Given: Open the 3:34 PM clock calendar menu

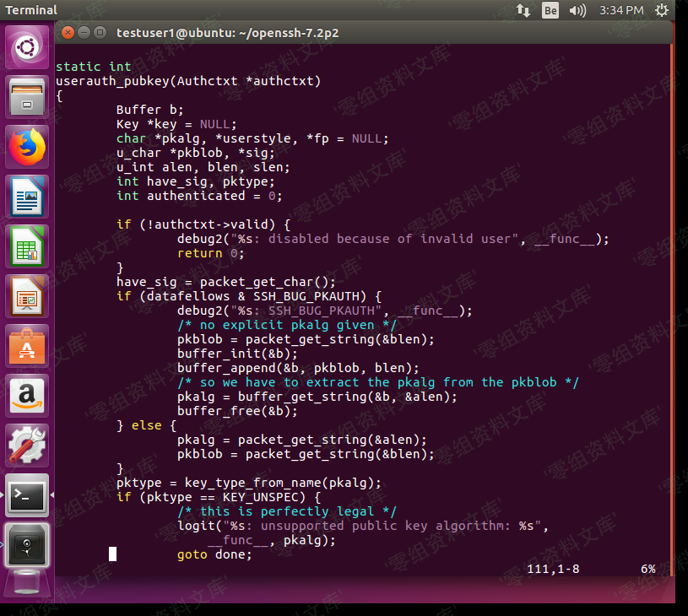Looking at the screenshot, I should click(x=621, y=10).
